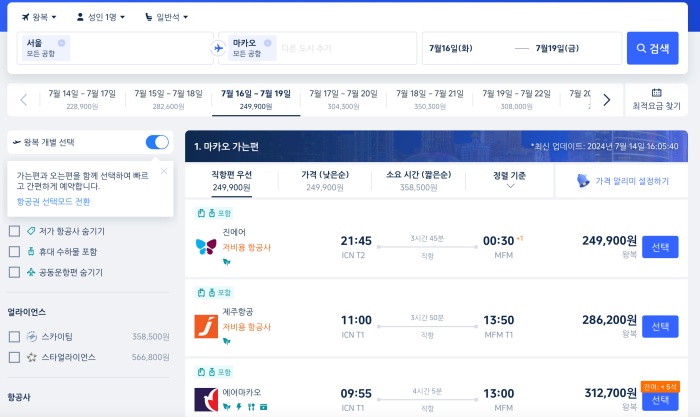The image size is (700, 417).
Task: Select the 7월 14일 - 7월 17일 date tab
Action: coord(82,100)
